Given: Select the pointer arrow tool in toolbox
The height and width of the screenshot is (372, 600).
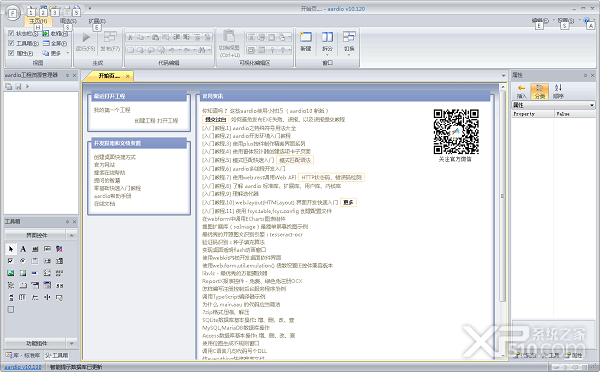Looking at the screenshot, I should click(x=11, y=249).
